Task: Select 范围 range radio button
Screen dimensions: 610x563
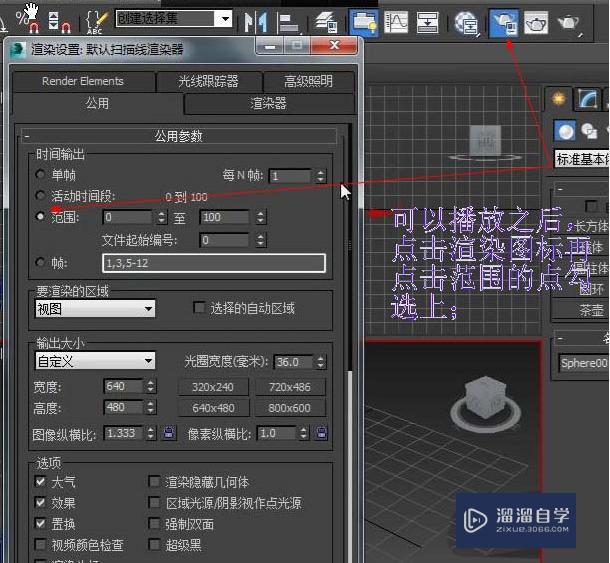Action: (40, 216)
